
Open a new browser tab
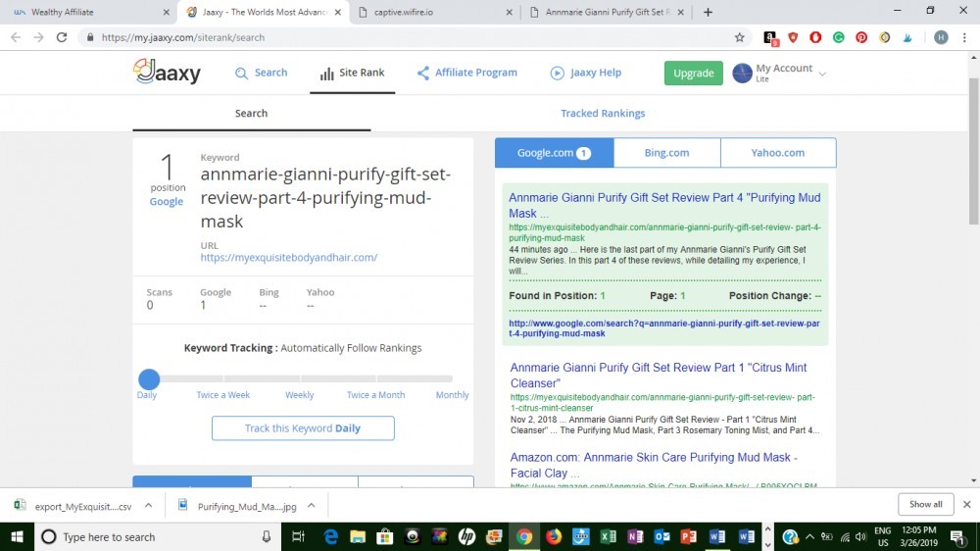708,12
